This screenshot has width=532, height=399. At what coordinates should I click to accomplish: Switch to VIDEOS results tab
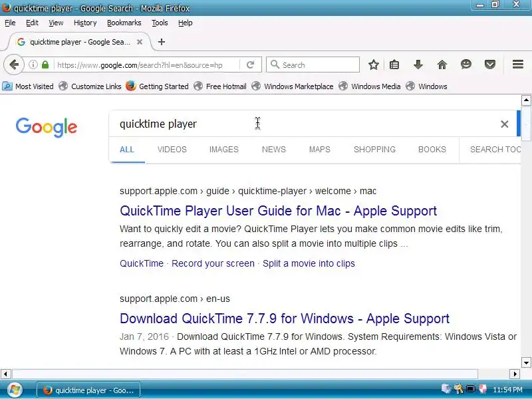(172, 150)
